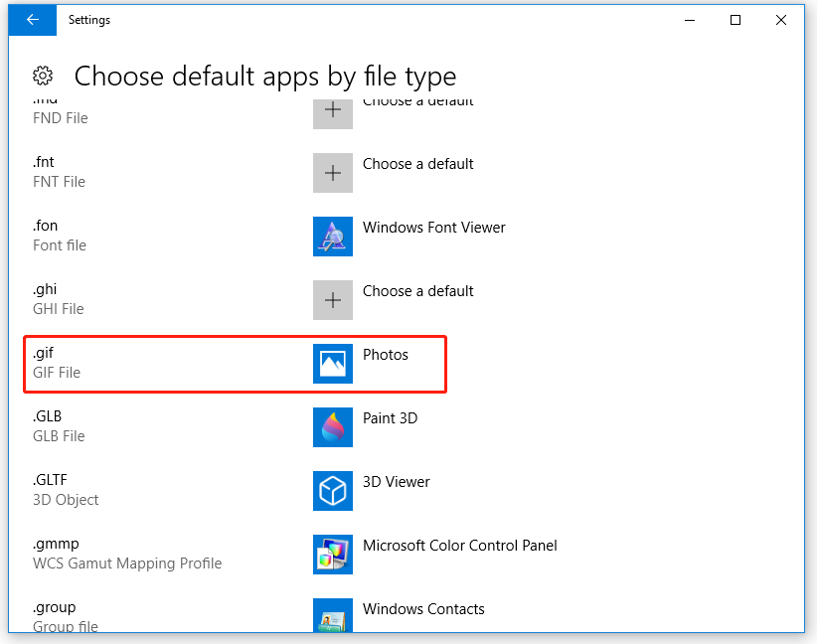The image size is (817, 644).
Task: Select the .GLTF extension text
Action: 50,480
